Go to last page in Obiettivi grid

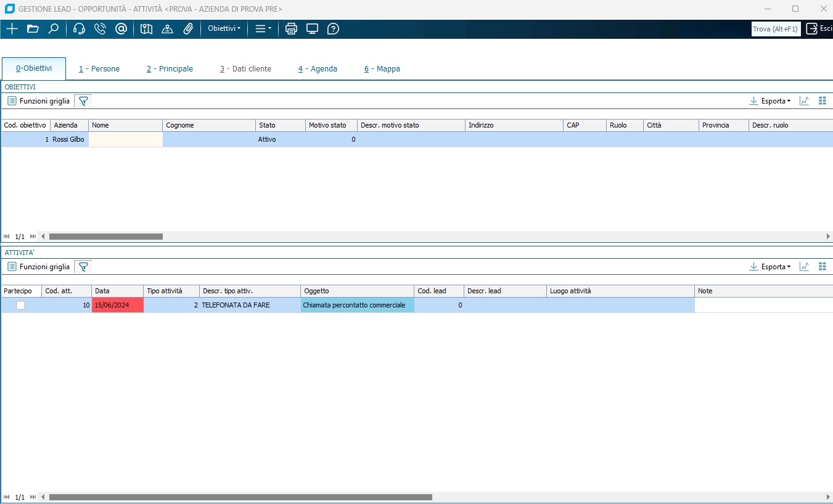pyautogui.click(x=33, y=237)
